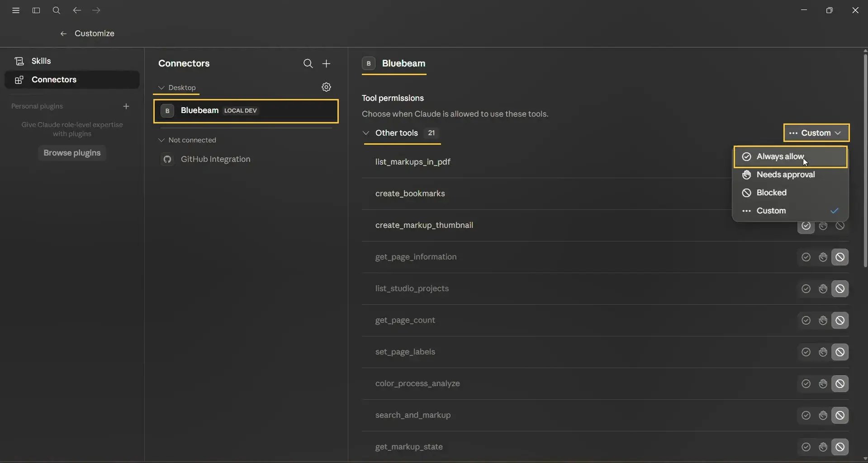The height and width of the screenshot is (463, 868).
Task: Click the Customize back link label
Action: (95, 33)
